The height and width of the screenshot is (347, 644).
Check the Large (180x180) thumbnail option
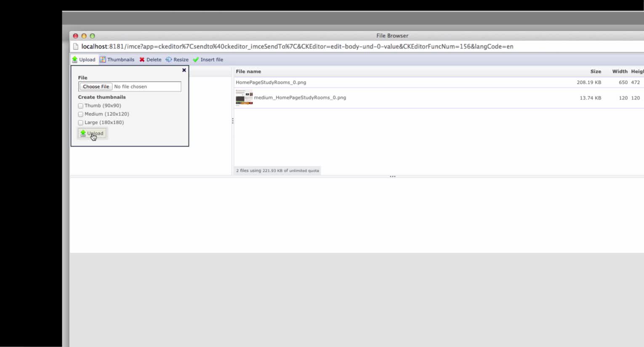tap(81, 123)
